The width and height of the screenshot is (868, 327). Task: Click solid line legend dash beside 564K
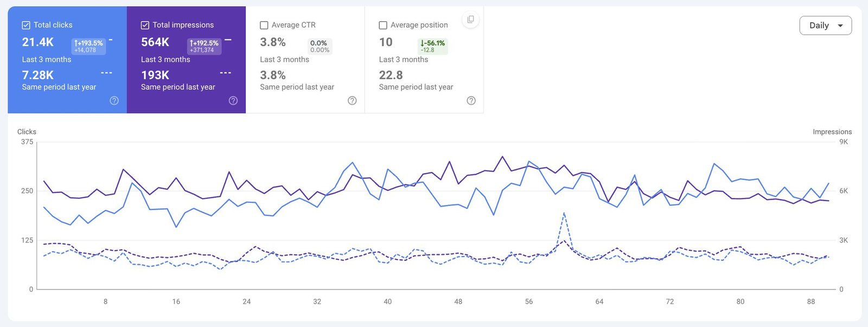(x=228, y=40)
